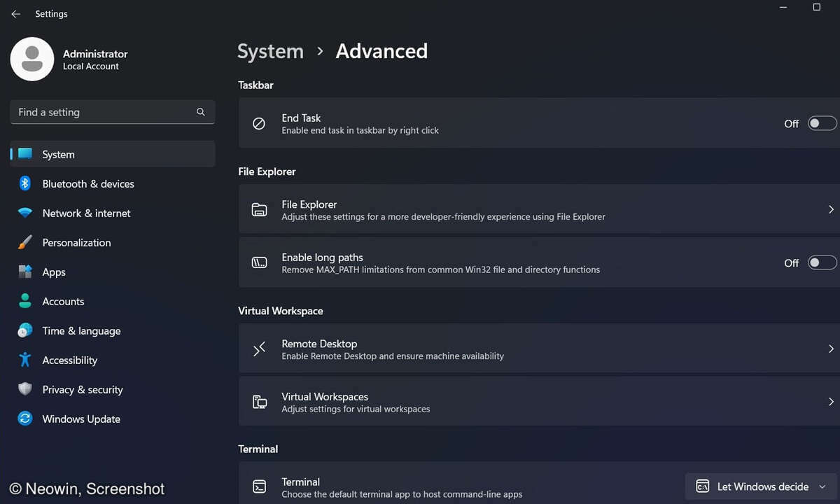Click the System monitor icon in sidebar
Screen dimensions: 840x504
point(25,154)
